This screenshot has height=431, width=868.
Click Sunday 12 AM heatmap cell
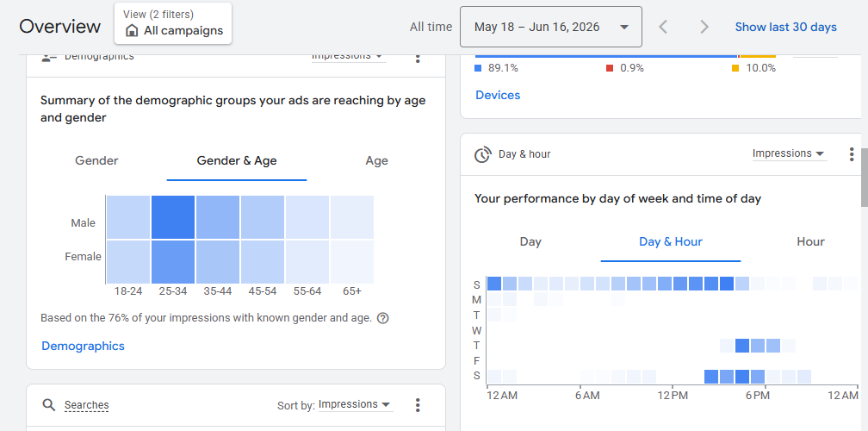494,284
